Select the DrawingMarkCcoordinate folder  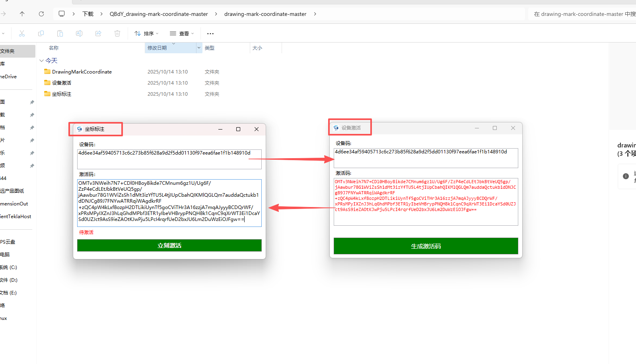pos(82,72)
